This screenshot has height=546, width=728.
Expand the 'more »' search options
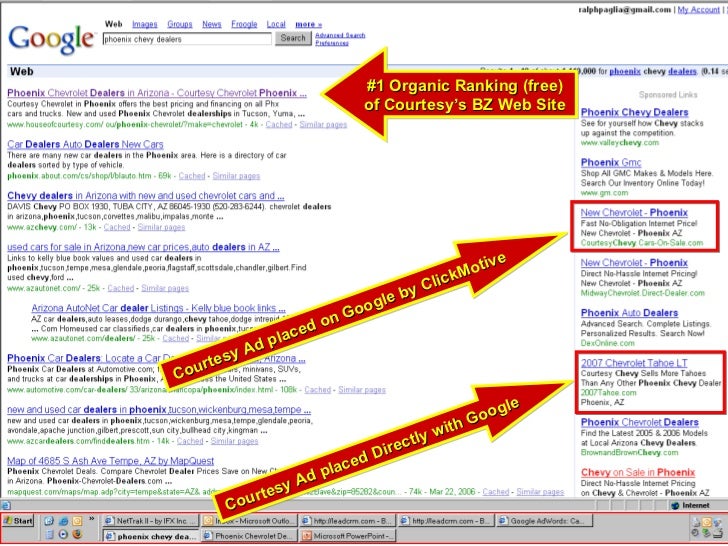(308, 24)
